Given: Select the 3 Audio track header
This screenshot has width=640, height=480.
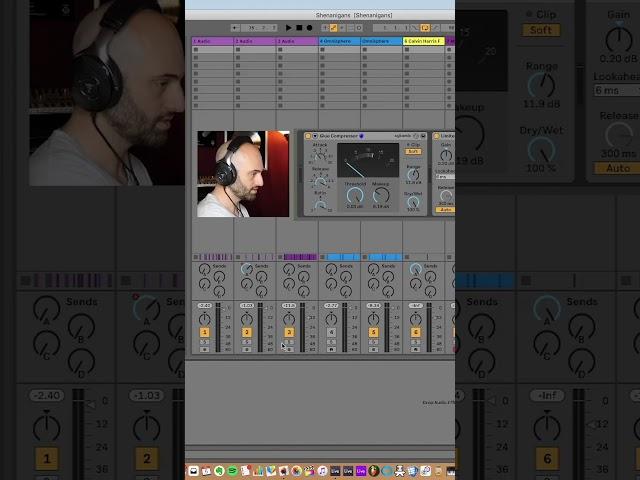Looking at the screenshot, I should [x=297, y=41].
